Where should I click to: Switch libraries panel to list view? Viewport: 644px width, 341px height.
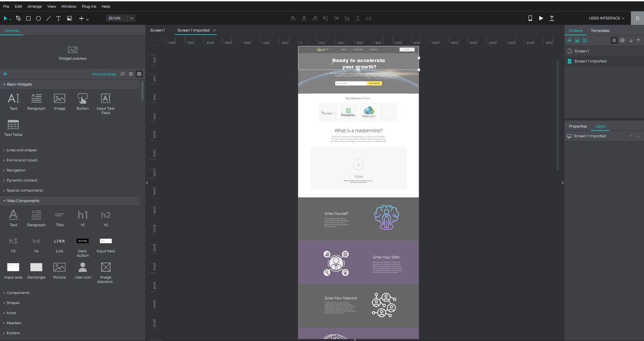pyautogui.click(x=131, y=74)
